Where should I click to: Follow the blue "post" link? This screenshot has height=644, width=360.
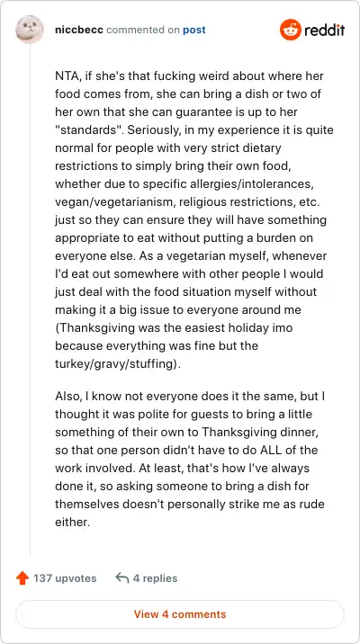tap(194, 30)
